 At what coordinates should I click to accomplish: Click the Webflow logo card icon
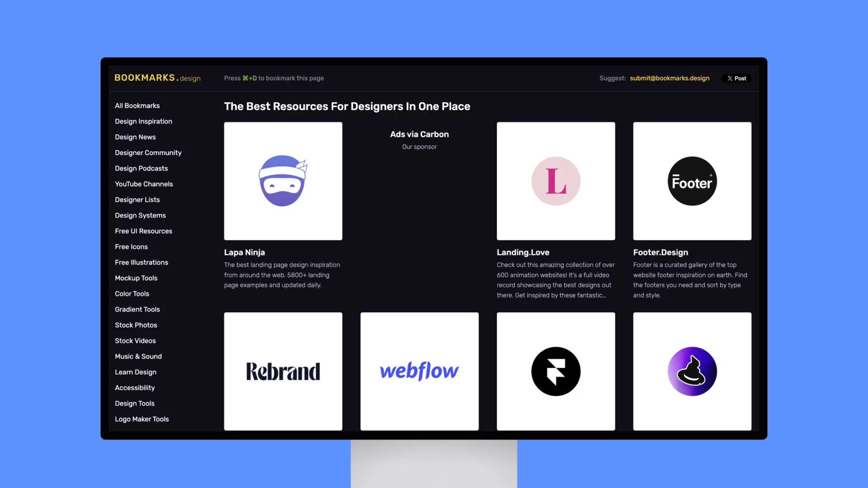(x=419, y=371)
